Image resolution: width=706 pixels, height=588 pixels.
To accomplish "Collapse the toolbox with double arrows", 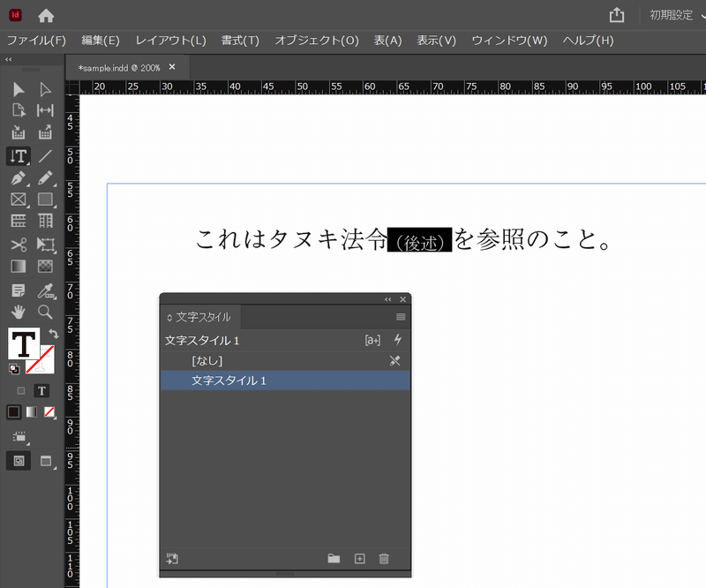I will [x=8, y=59].
